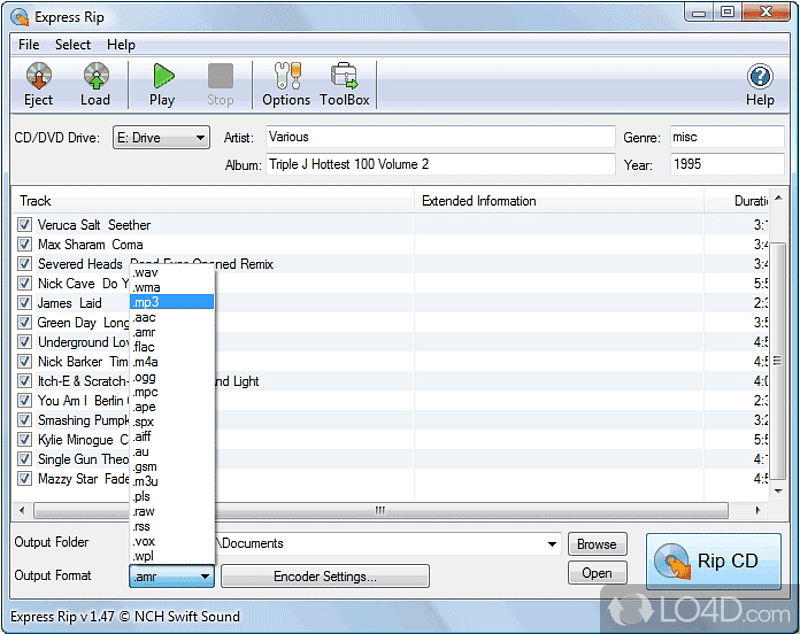Start ripping with Rip CD button

click(x=714, y=561)
